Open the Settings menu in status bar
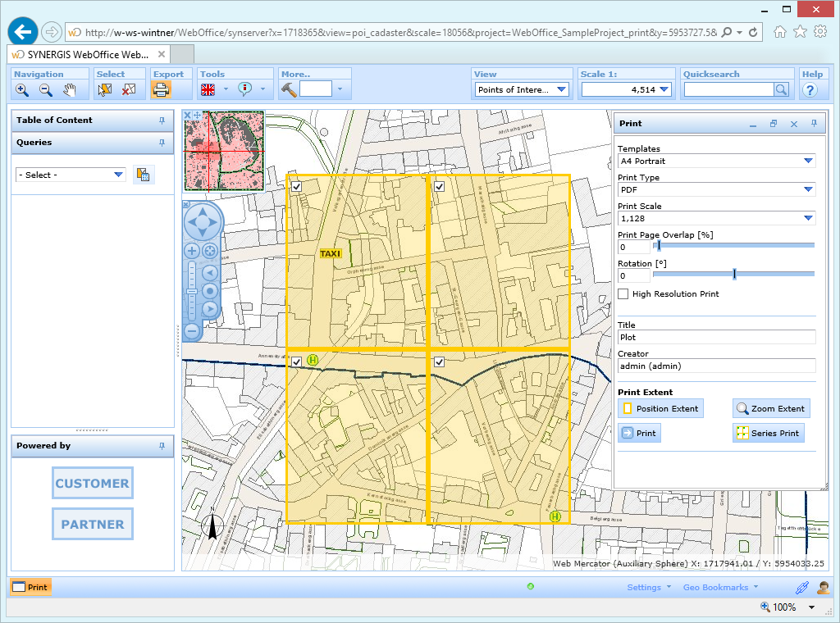 coord(648,587)
